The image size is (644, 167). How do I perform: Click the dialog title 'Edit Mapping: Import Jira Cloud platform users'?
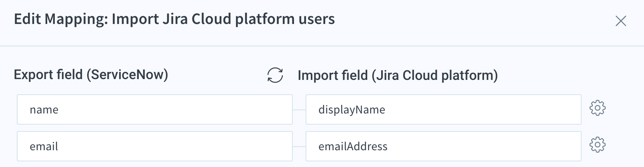[x=174, y=19]
